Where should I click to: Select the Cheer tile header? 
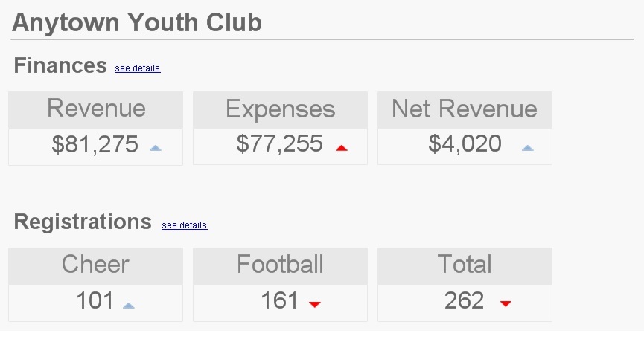coord(95,265)
